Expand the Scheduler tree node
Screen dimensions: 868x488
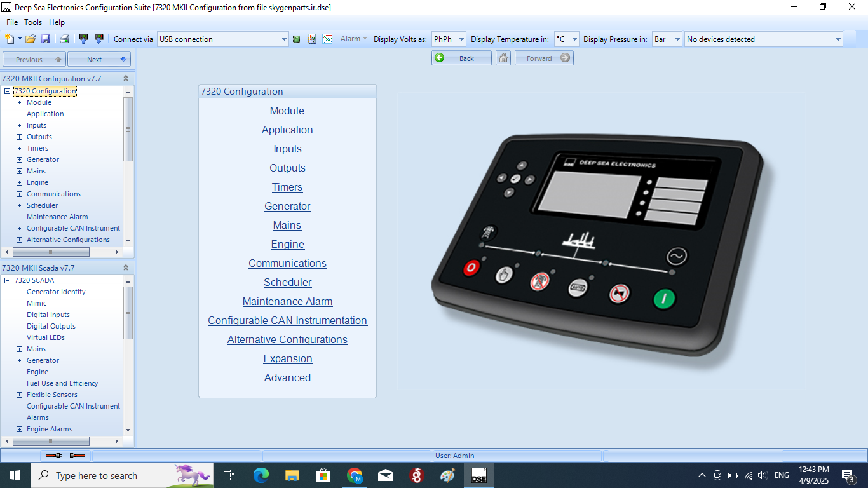[x=19, y=205]
